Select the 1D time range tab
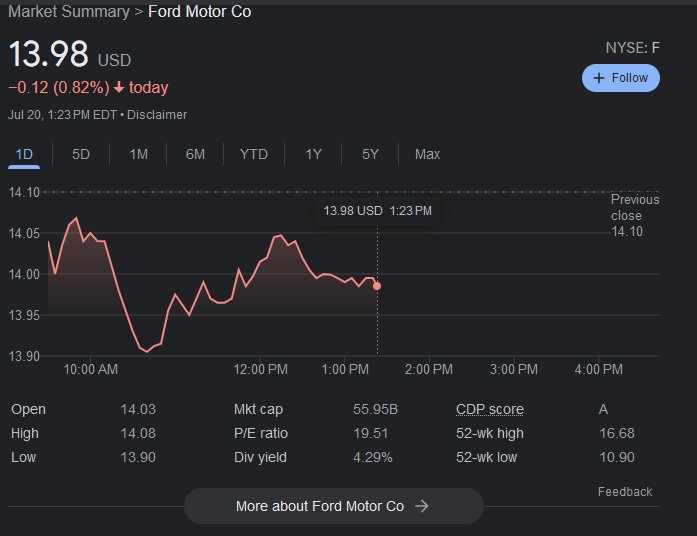Viewport: 697px width, 536px height. point(24,154)
